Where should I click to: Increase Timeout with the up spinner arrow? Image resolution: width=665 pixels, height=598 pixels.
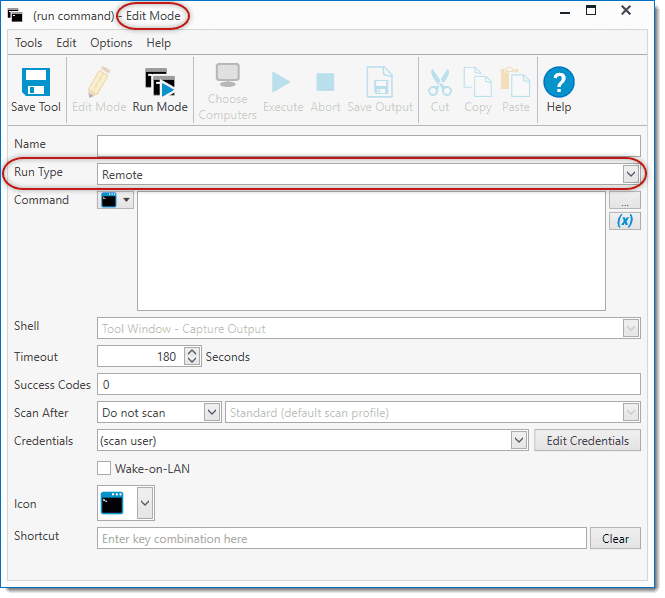192,352
